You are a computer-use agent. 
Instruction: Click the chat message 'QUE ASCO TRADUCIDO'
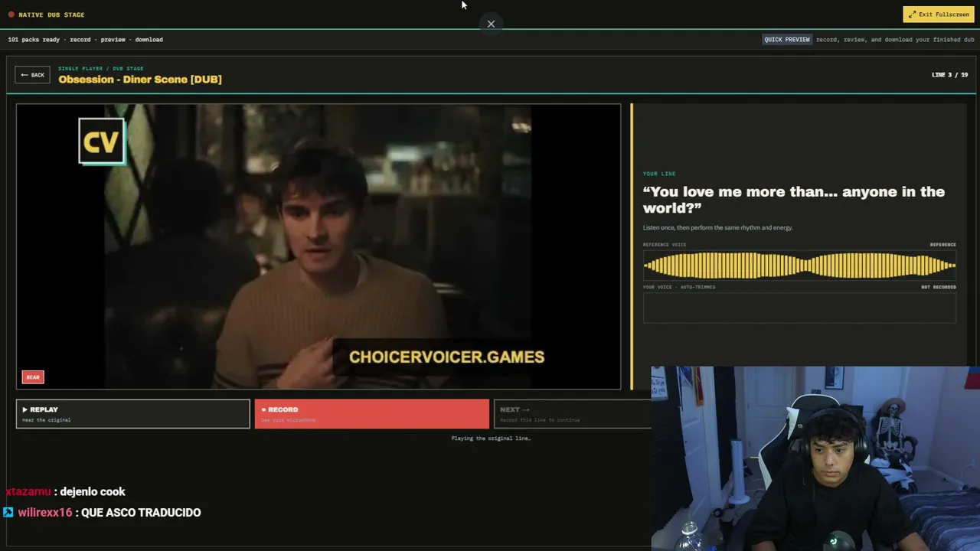click(x=141, y=513)
